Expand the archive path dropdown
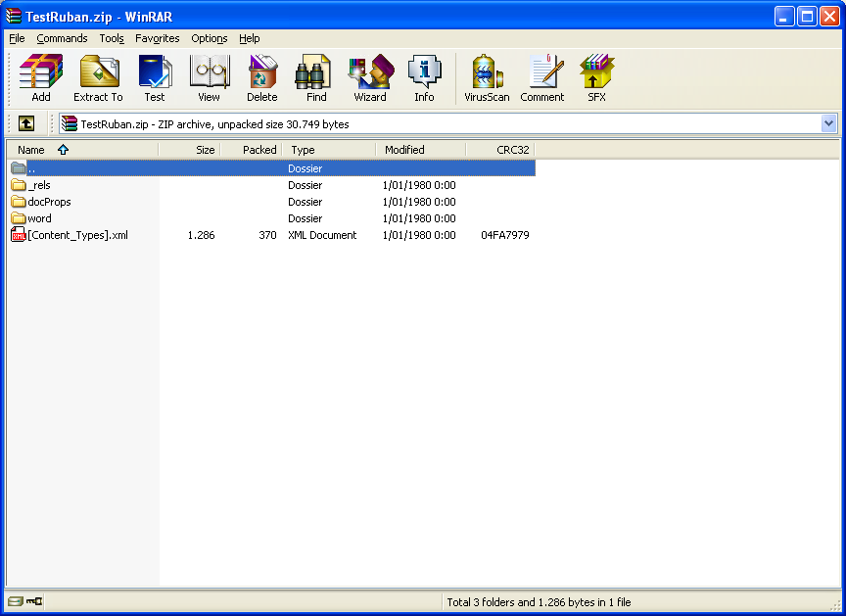 point(828,123)
